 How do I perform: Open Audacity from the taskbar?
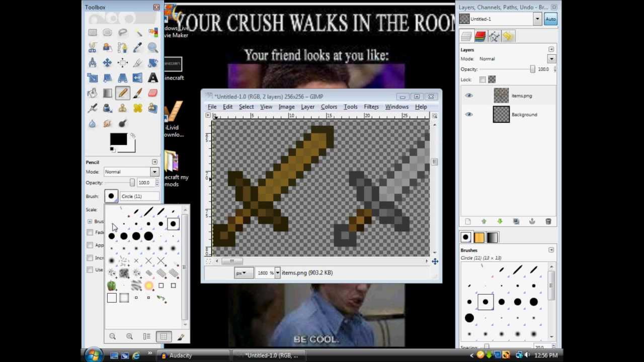[x=193, y=355]
